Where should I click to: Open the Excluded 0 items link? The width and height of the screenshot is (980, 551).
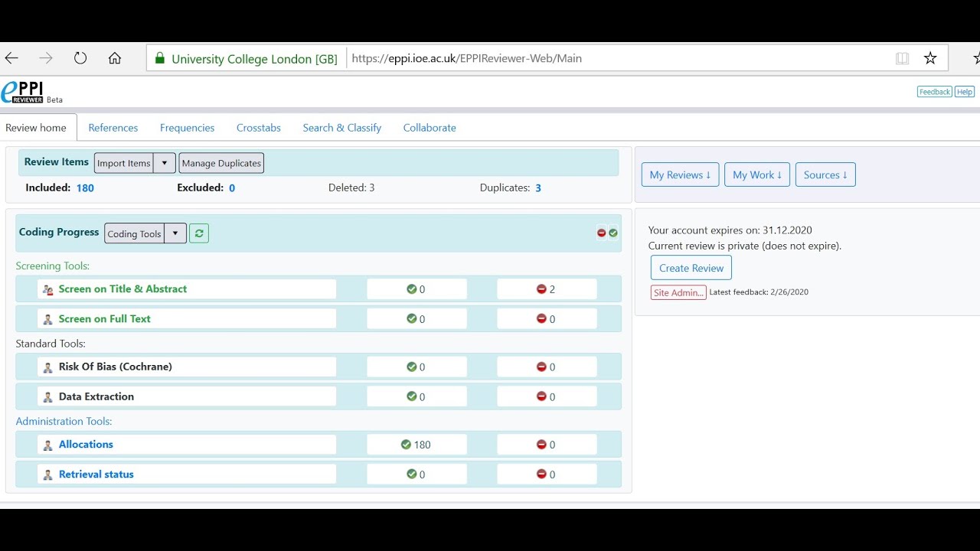click(232, 187)
